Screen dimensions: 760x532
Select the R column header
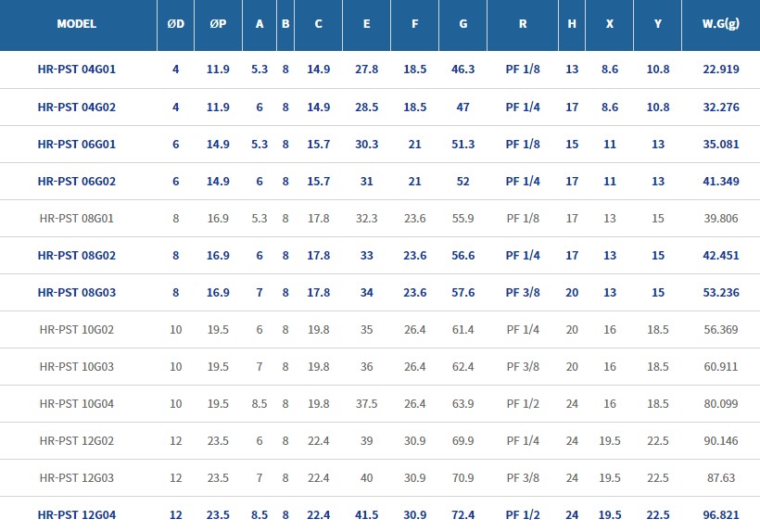[x=523, y=24]
